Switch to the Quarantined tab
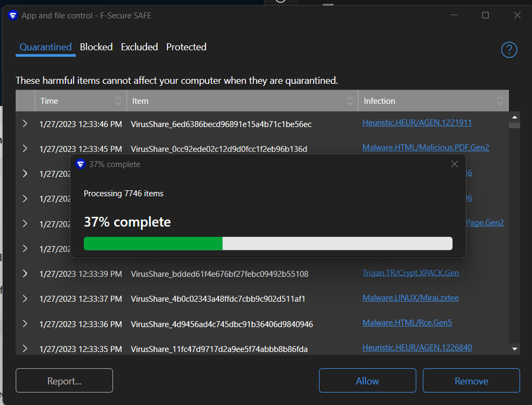This screenshot has width=532, height=405. (45, 47)
